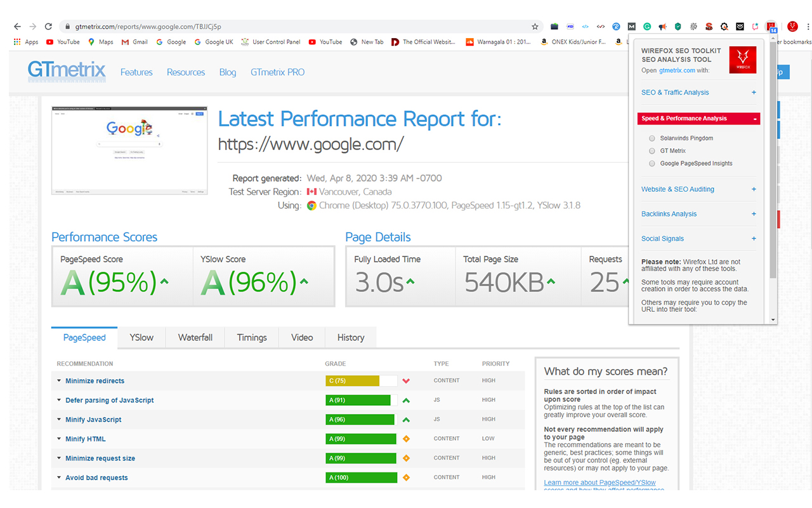Click the Google page screenshot thumbnail
The height and width of the screenshot is (508, 812).
click(129, 150)
